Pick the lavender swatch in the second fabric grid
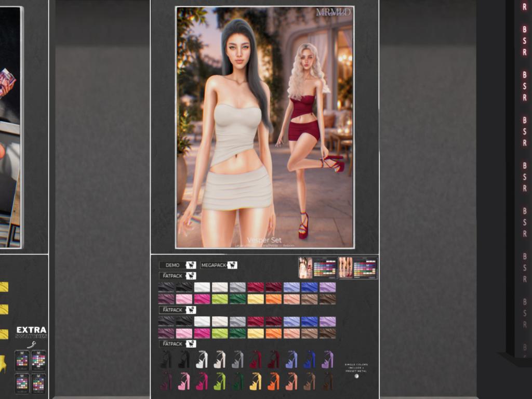This screenshot has width=532, height=399. click(x=328, y=321)
